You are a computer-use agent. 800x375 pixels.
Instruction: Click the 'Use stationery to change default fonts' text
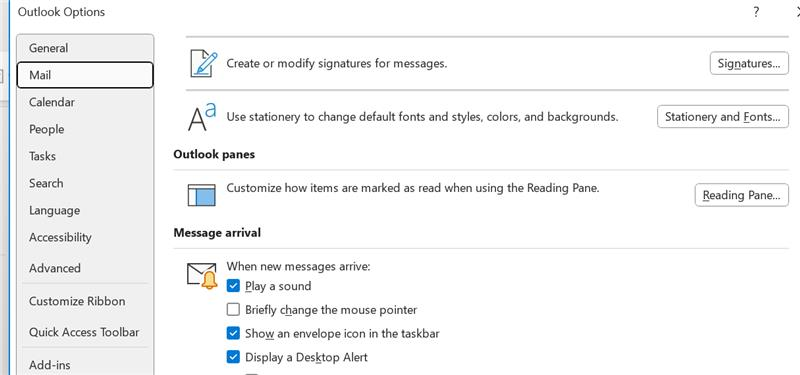pyautogui.click(x=422, y=117)
